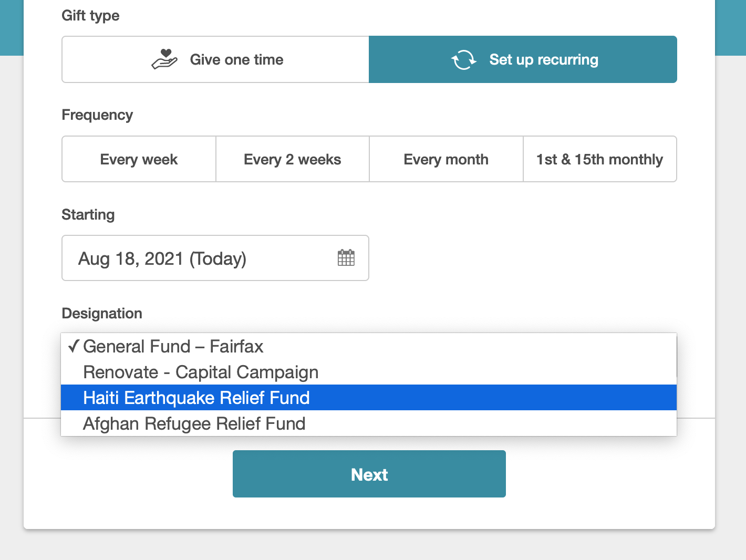The image size is (746, 560).
Task: Choose Renovate - Capital Campaign option
Action: coord(201,372)
